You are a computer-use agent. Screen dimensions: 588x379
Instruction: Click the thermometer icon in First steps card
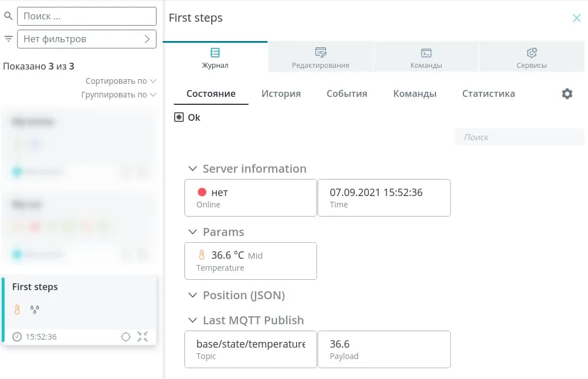(18, 310)
